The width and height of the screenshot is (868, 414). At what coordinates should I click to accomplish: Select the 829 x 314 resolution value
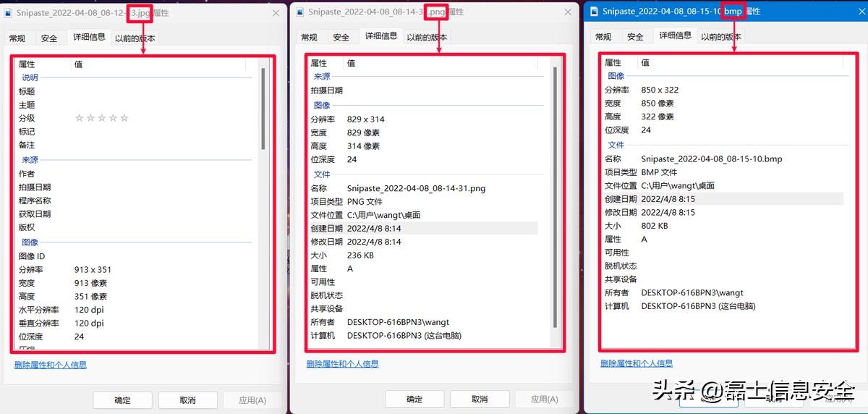click(x=366, y=119)
